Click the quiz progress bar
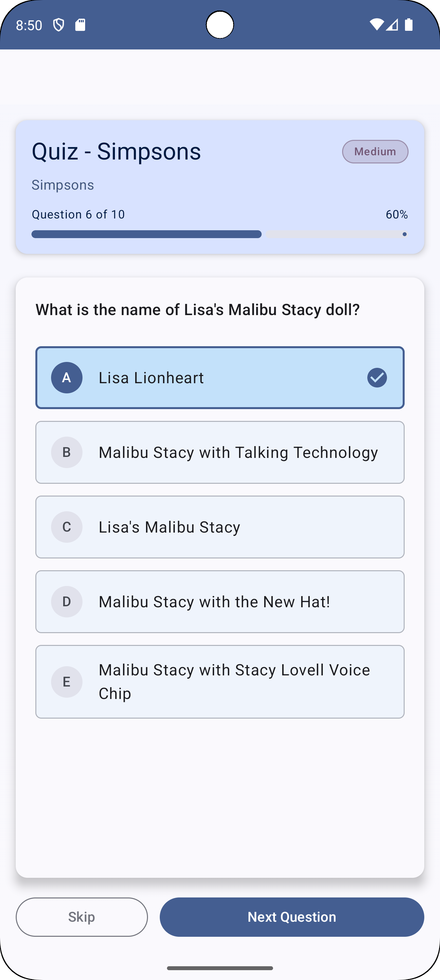This screenshot has height=980, width=440. 220,234
